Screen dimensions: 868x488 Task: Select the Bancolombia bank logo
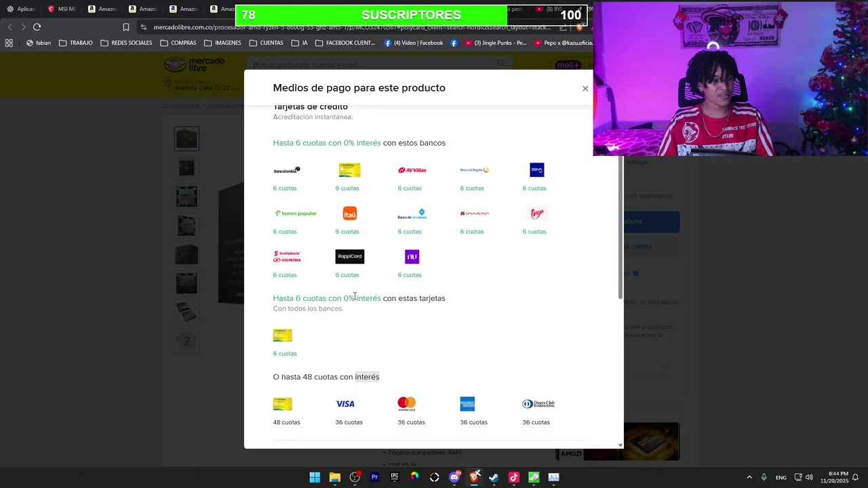287,170
